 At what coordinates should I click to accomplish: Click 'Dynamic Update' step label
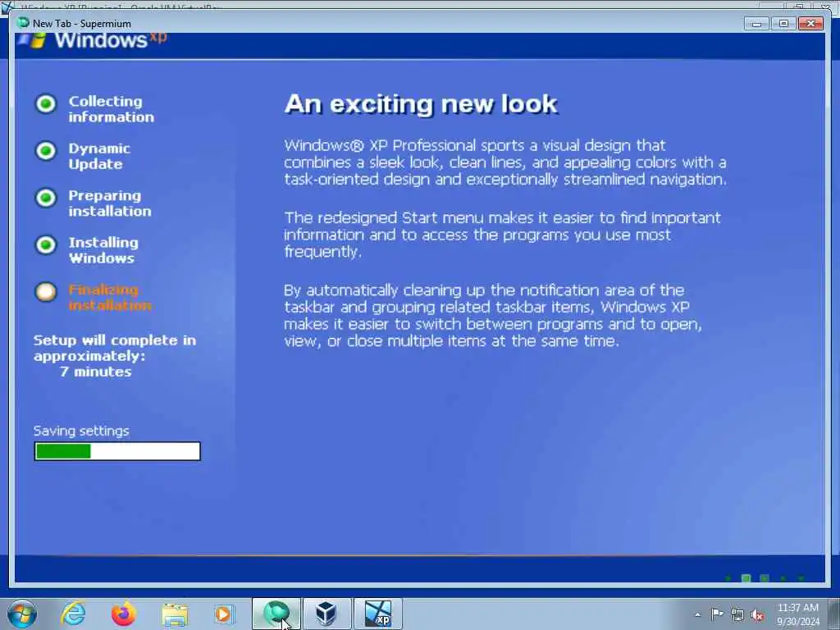(99, 156)
